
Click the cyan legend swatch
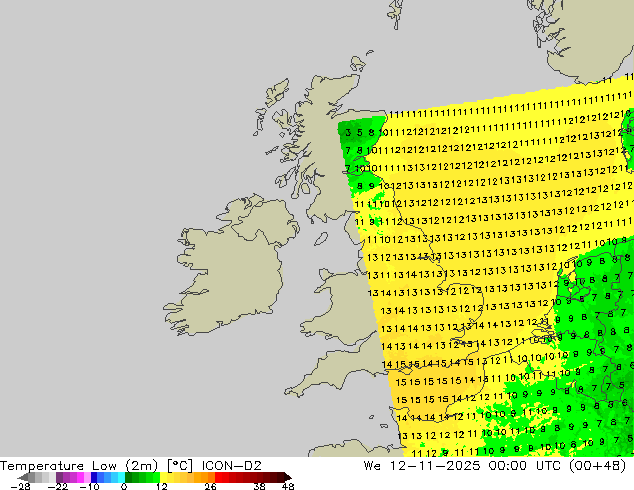click(x=121, y=477)
